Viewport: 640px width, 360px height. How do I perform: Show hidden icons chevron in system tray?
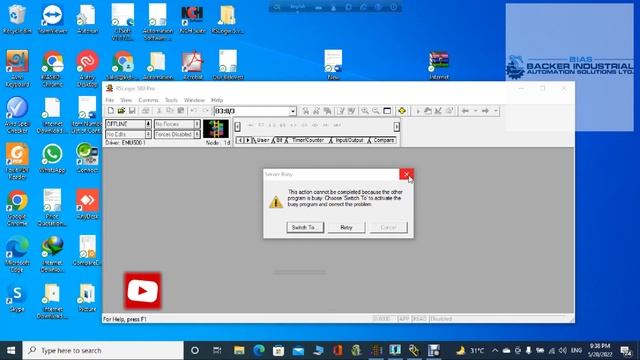tap(495, 350)
